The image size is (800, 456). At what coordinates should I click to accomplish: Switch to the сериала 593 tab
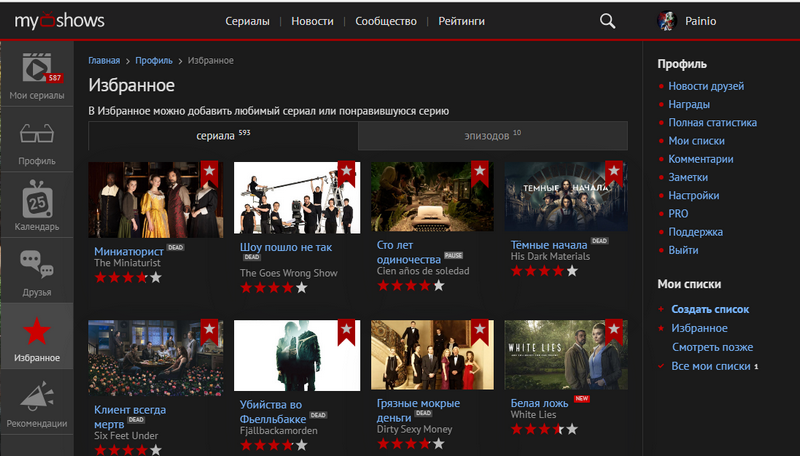pos(223,136)
